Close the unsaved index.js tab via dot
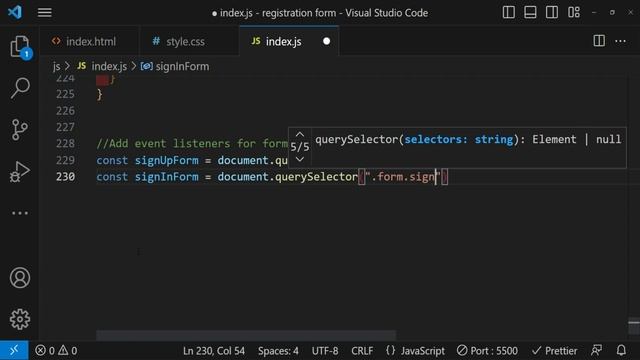This screenshot has height=360, width=640. pyautogui.click(x=327, y=41)
